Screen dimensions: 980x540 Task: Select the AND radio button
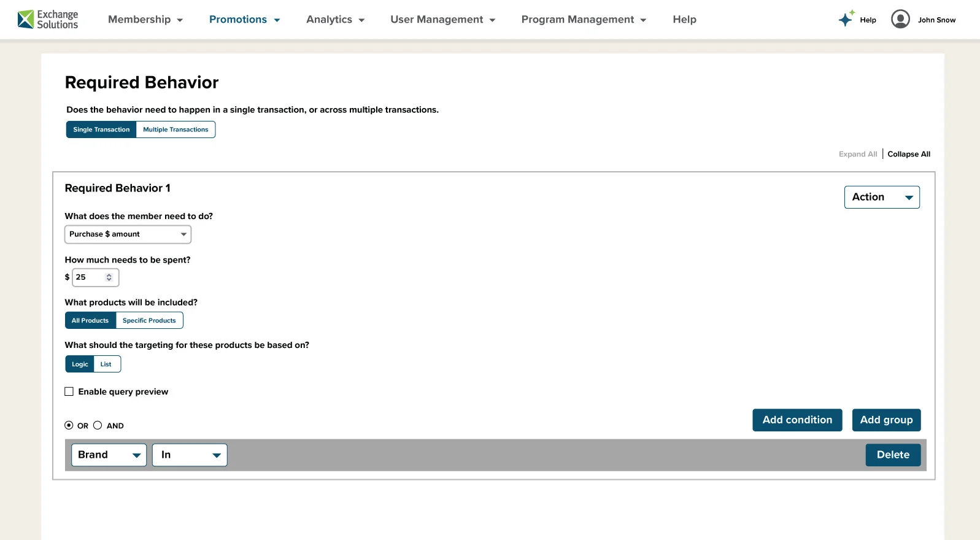(x=98, y=425)
